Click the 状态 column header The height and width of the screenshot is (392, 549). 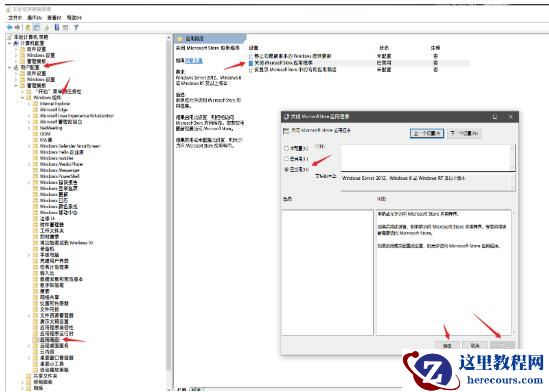(x=384, y=48)
